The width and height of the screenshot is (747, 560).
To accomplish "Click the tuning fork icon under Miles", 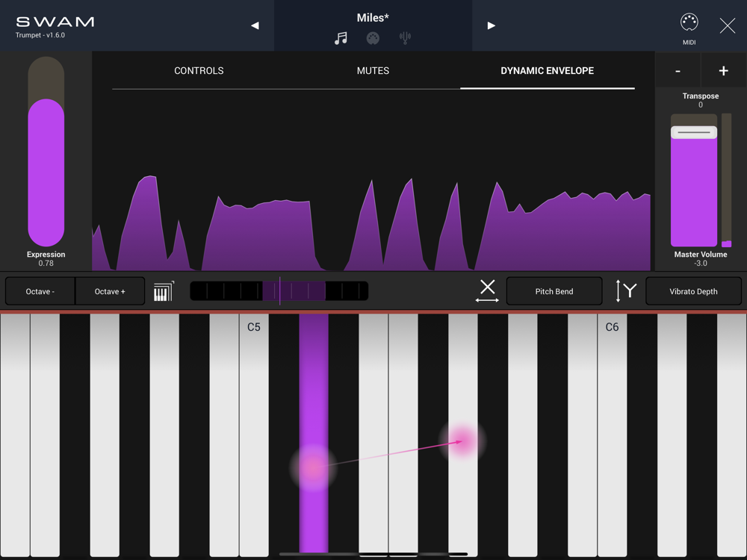I will pyautogui.click(x=405, y=38).
